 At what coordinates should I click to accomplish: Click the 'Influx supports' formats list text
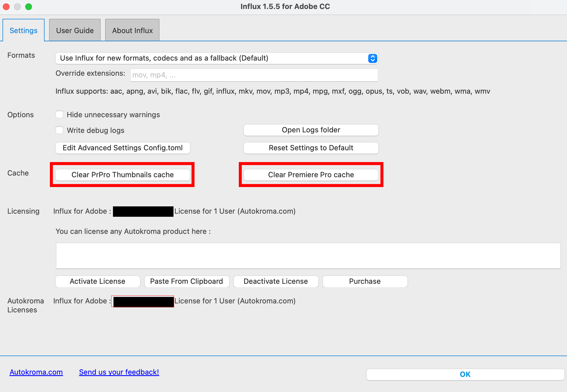273,91
